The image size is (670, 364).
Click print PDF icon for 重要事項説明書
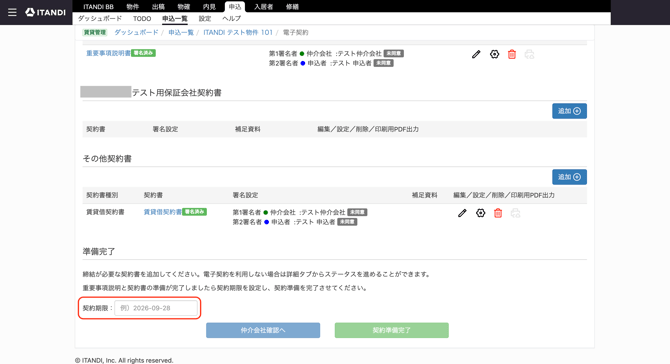529,54
